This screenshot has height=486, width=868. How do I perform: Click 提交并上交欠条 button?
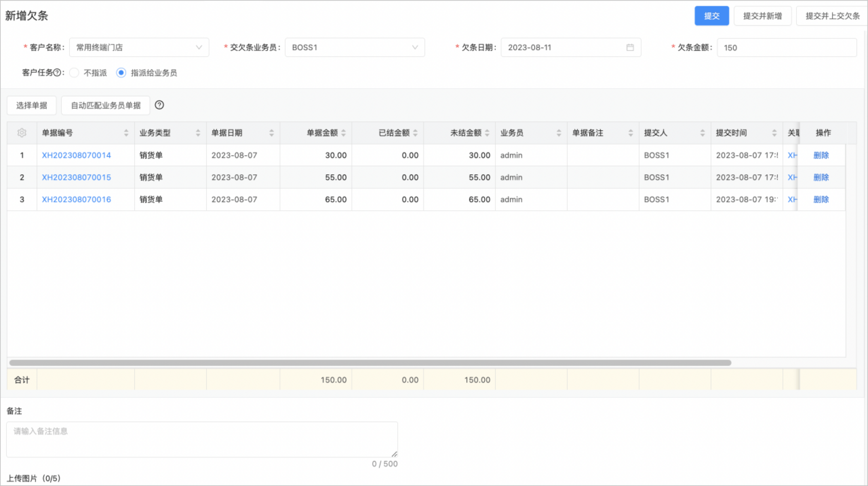click(x=832, y=16)
